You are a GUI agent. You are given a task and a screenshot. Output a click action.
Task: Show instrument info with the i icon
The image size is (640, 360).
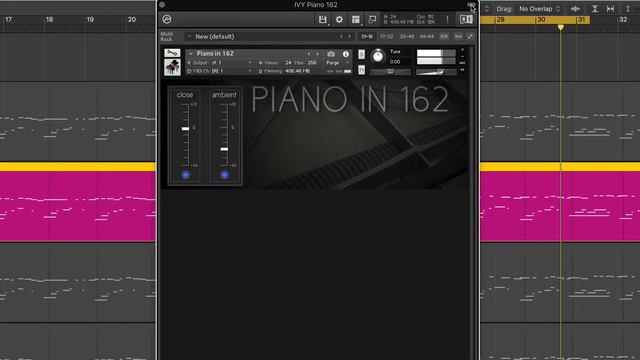point(346,54)
